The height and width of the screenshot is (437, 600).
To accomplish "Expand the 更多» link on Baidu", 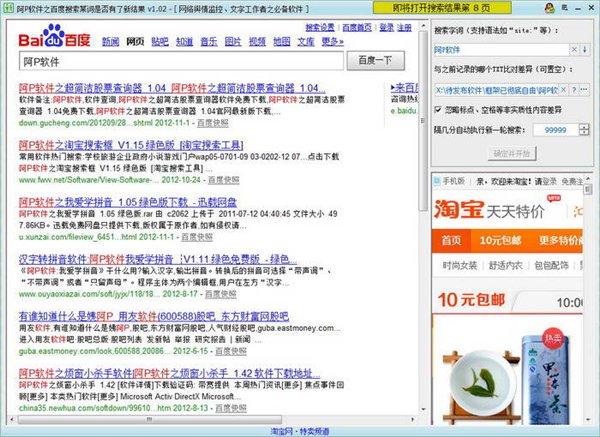I will (333, 41).
